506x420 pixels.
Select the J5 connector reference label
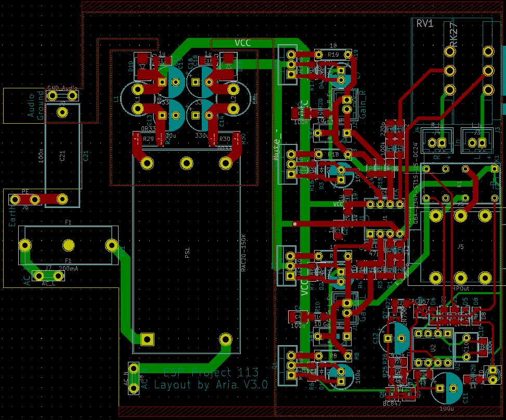point(461,246)
